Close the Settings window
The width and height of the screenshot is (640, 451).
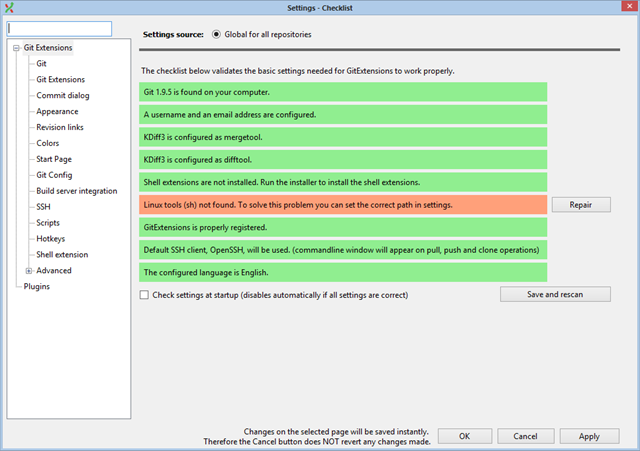(629, 6)
